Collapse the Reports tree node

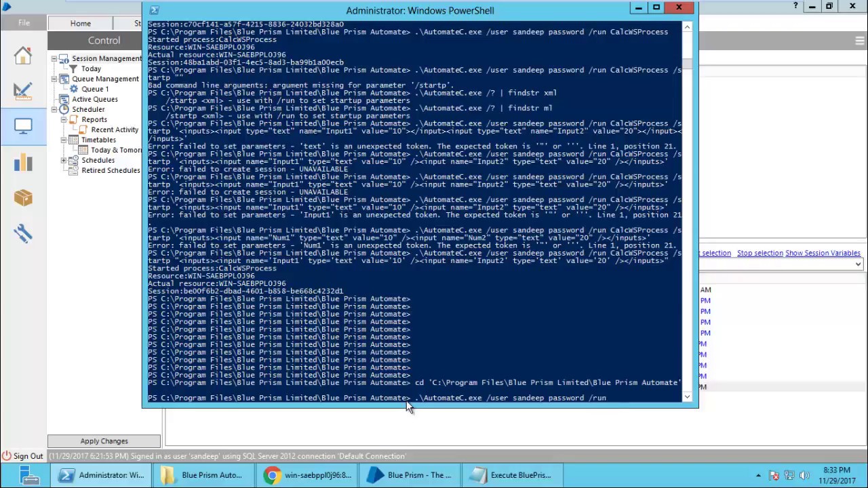coord(64,120)
